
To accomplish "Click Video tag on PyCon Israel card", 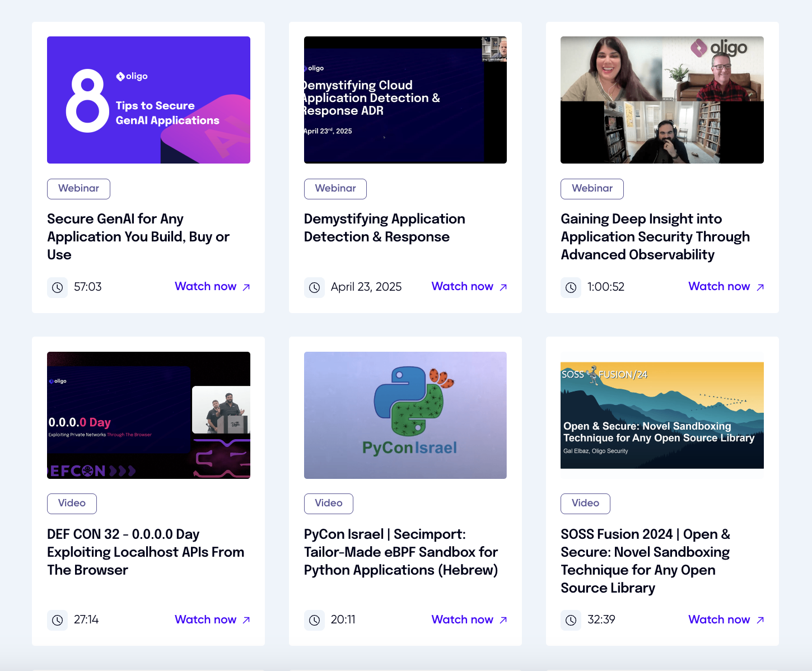I will click(x=329, y=504).
